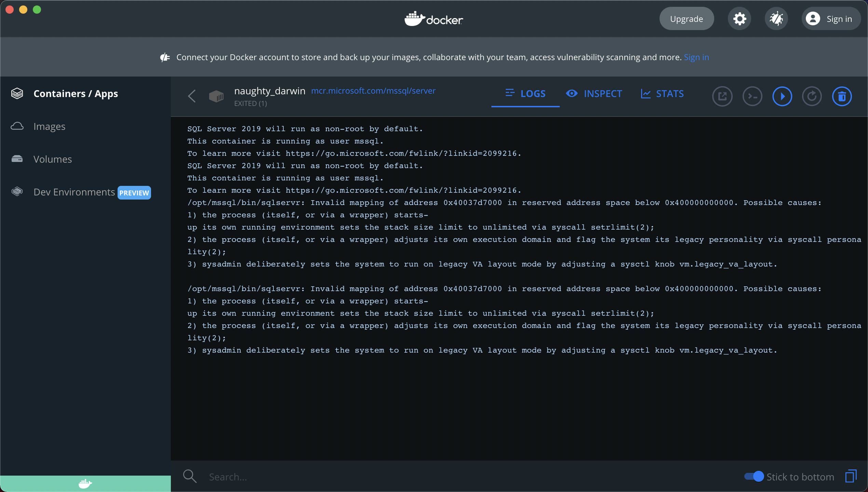The width and height of the screenshot is (868, 492).
Task: Open Docker settings gear icon
Action: click(x=740, y=19)
